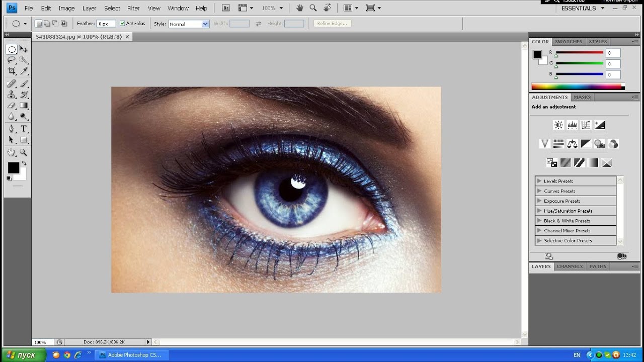Expand Levels Presets list

coord(539,181)
